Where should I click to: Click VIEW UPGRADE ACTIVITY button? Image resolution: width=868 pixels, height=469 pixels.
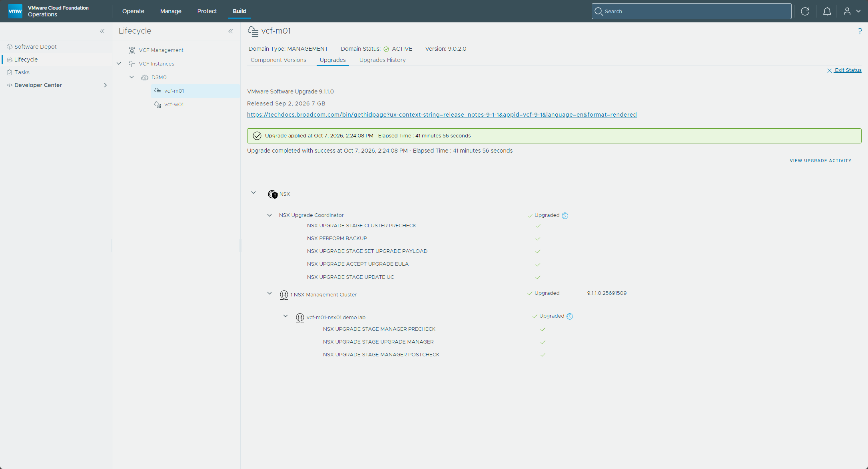[x=820, y=161]
